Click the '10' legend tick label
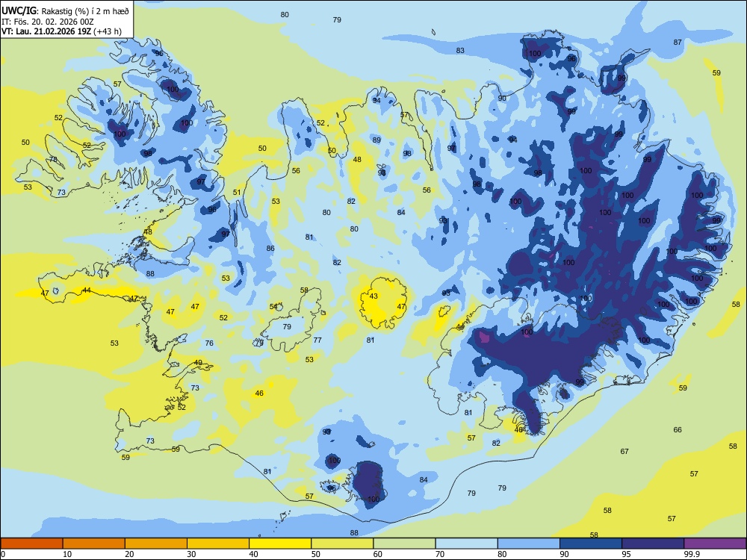 (x=67, y=554)
